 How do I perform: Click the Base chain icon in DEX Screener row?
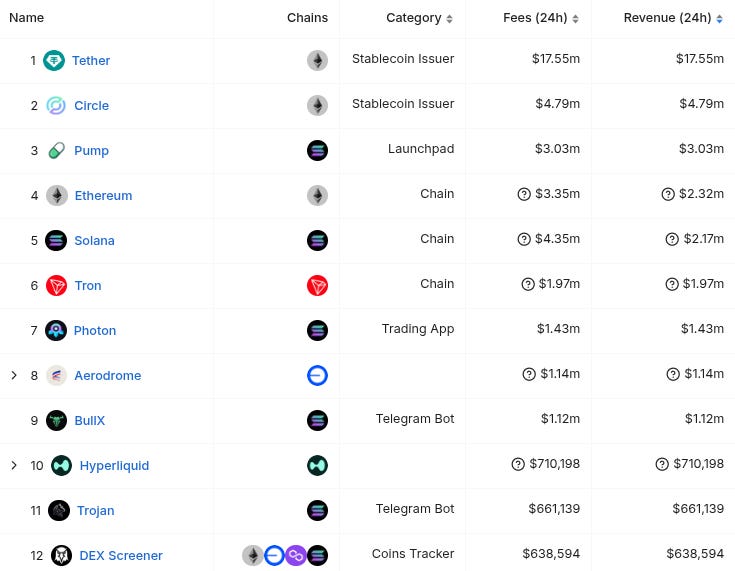coord(274,556)
